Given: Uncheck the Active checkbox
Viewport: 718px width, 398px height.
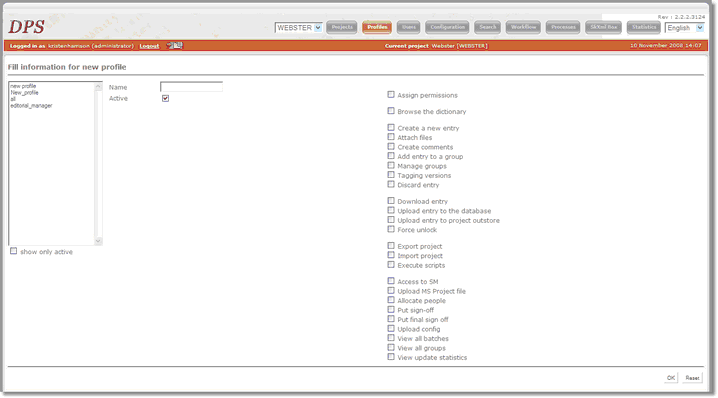Looking at the screenshot, I should click(x=165, y=98).
